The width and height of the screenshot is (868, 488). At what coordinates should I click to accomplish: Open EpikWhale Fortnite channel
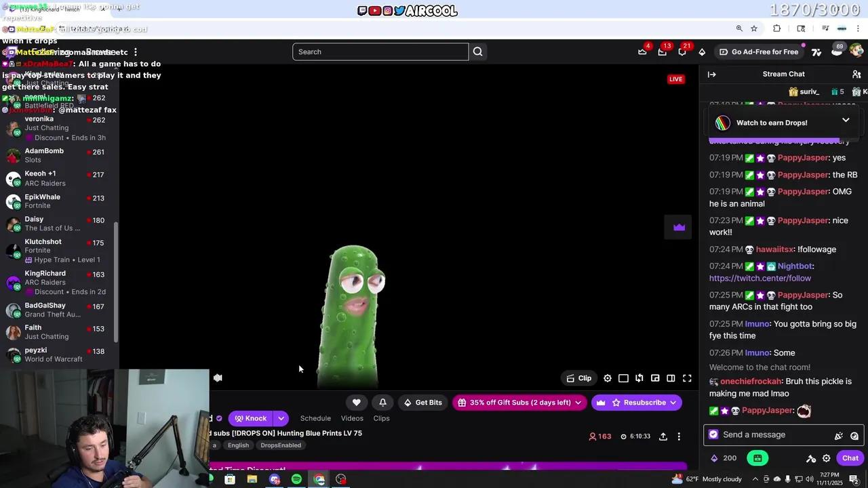[x=59, y=201]
